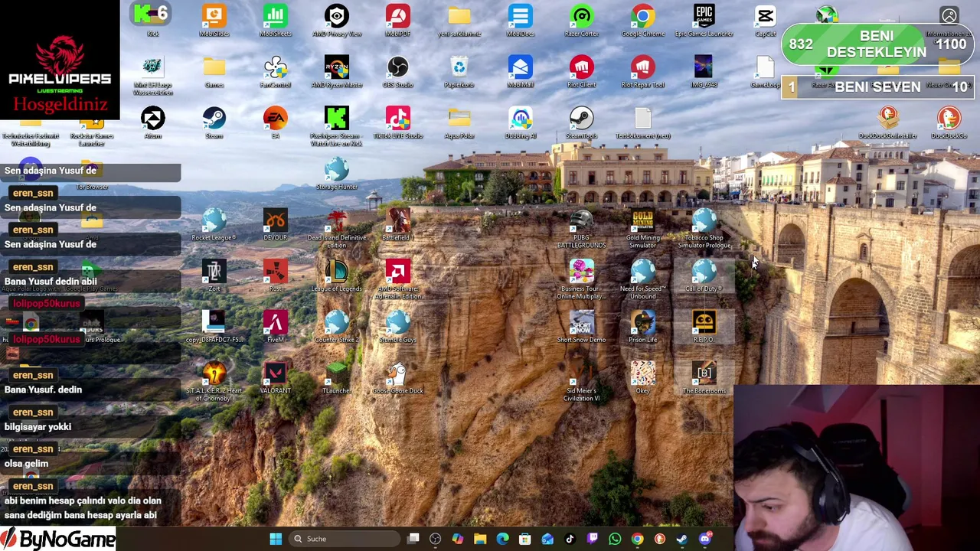Open Task View in the taskbar
This screenshot has height=551, width=980.
coord(413,539)
